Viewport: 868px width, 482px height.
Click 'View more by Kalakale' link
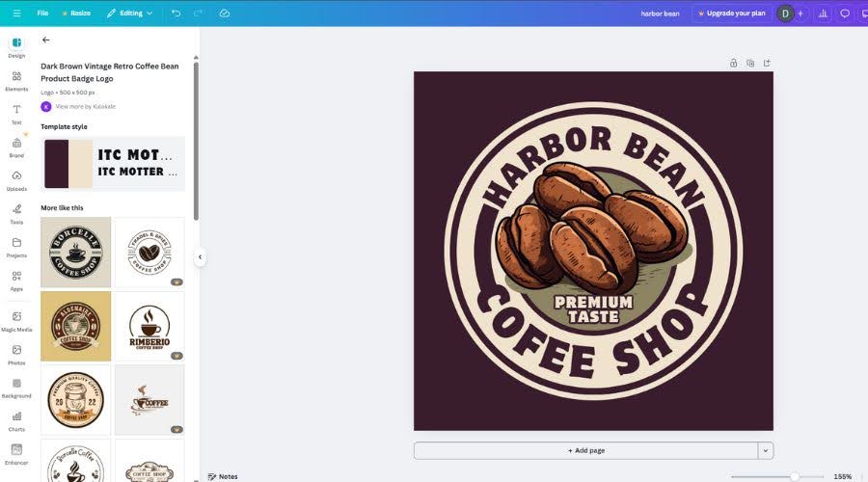(85, 106)
